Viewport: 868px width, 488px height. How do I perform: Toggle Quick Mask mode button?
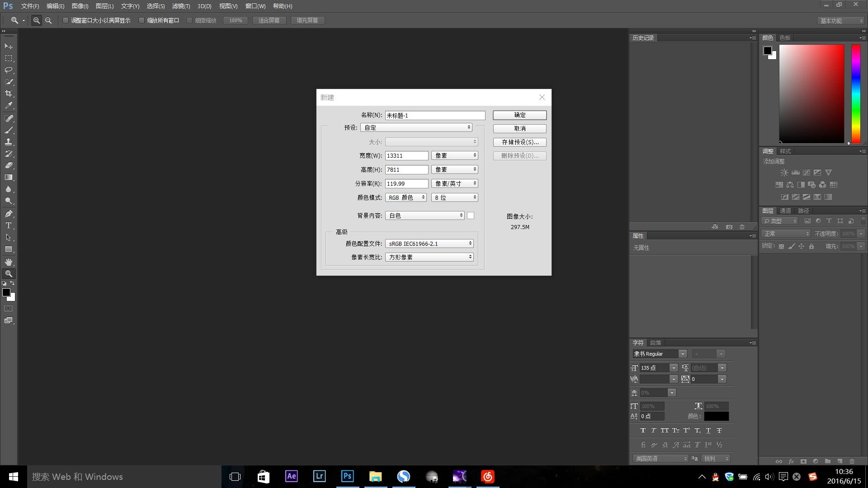(9, 309)
